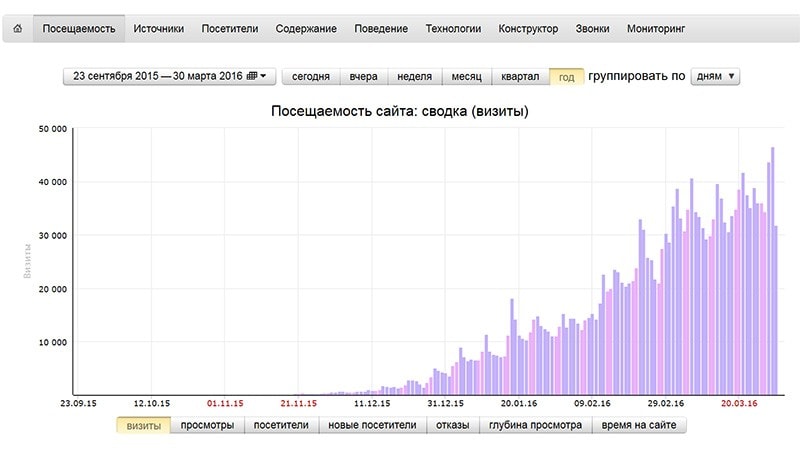Click the группировать по label

[636, 76]
